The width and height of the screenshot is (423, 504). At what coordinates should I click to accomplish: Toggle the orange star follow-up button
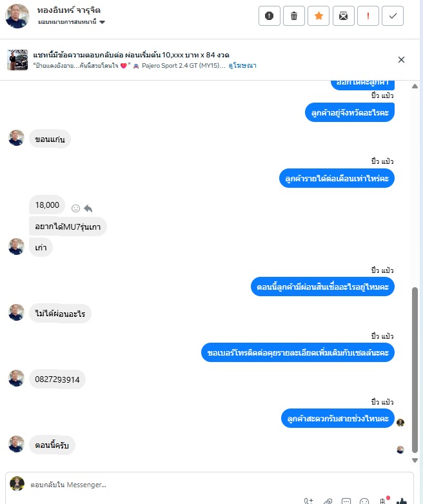(319, 15)
